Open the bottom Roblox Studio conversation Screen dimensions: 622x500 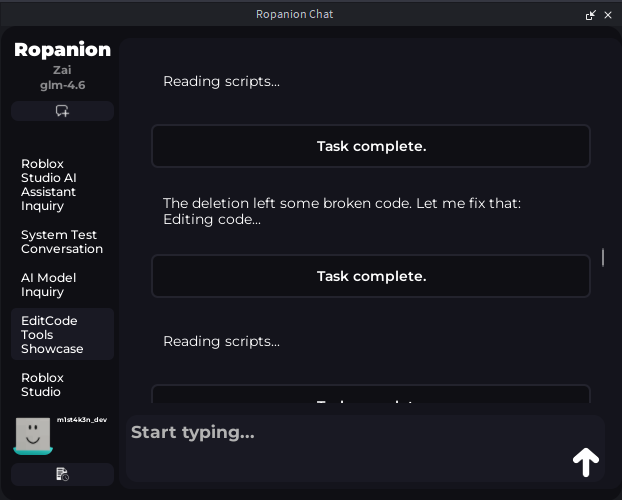42,384
